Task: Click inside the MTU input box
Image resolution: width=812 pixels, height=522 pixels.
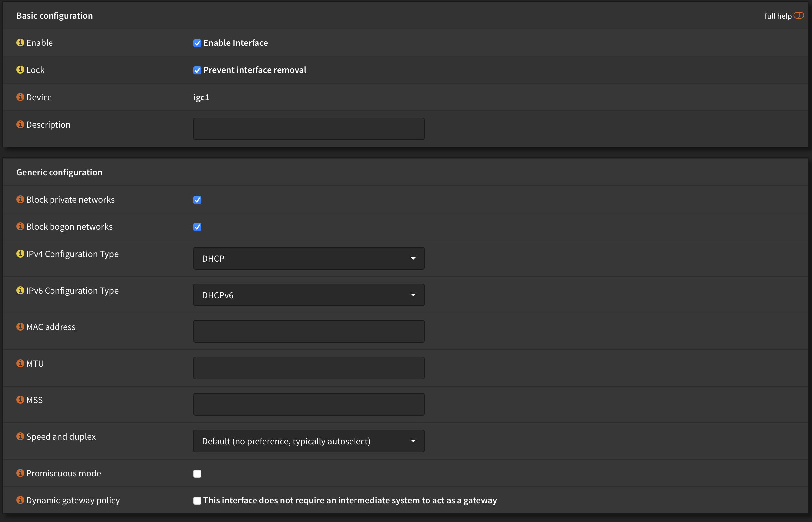Action: pyautogui.click(x=309, y=368)
